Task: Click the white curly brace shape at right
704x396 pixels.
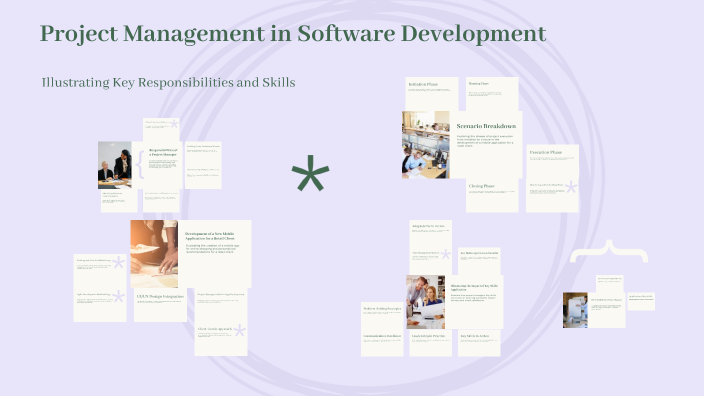Action: pos(609,251)
